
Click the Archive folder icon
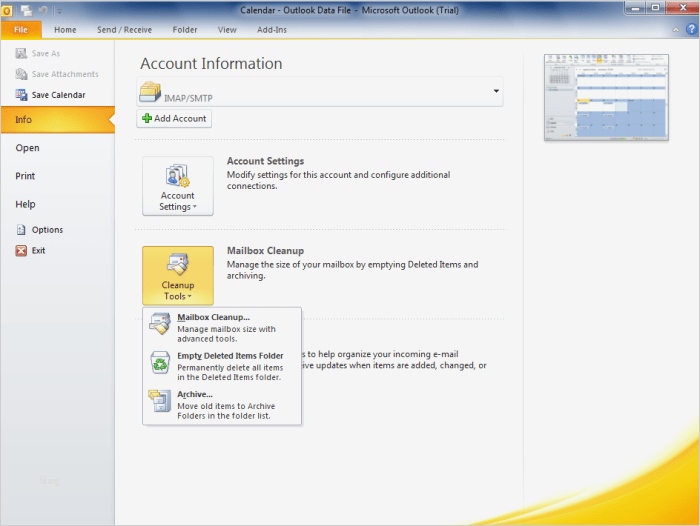coord(160,401)
